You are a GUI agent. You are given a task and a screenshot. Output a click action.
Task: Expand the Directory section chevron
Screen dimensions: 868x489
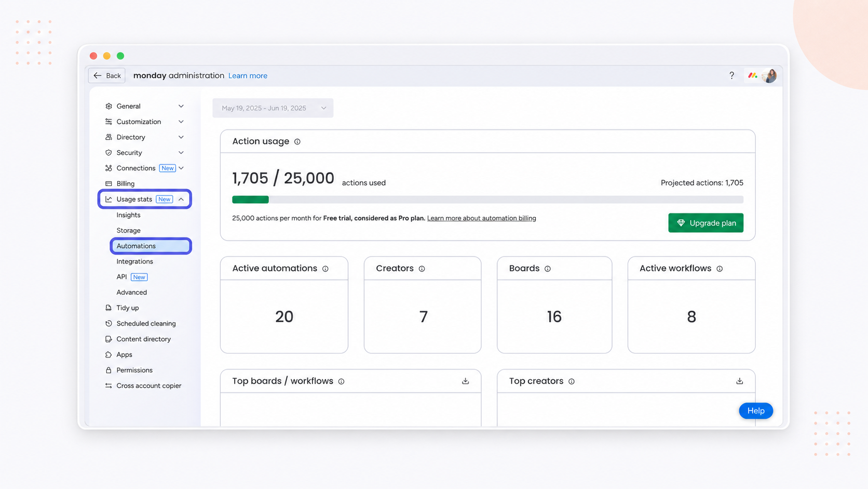click(181, 137)
